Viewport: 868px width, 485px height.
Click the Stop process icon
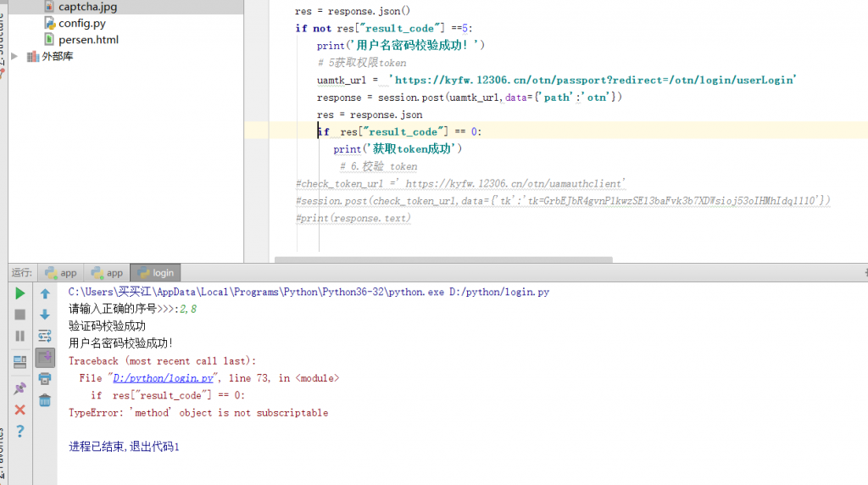click(x=19, y=315)
